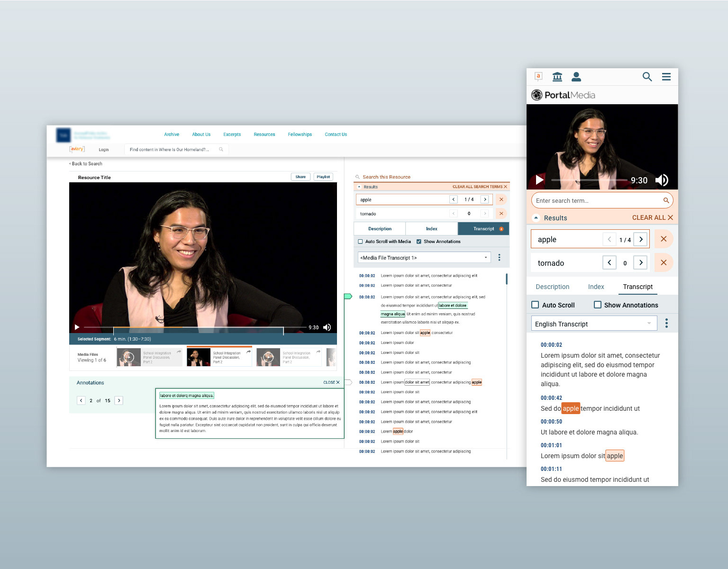Go to previous 'tornado' result in mobile panel
The height and width of the screenshot is (569, 728).
pos(609,262)
